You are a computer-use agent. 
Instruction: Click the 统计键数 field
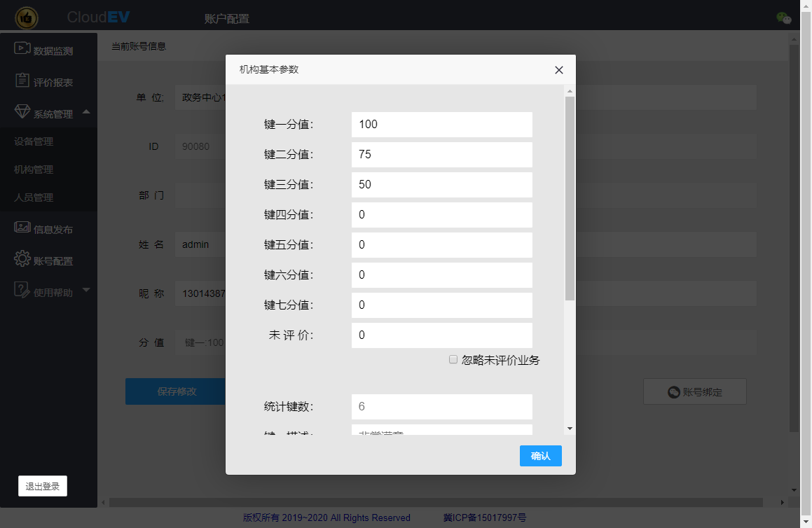coord(442,407)
